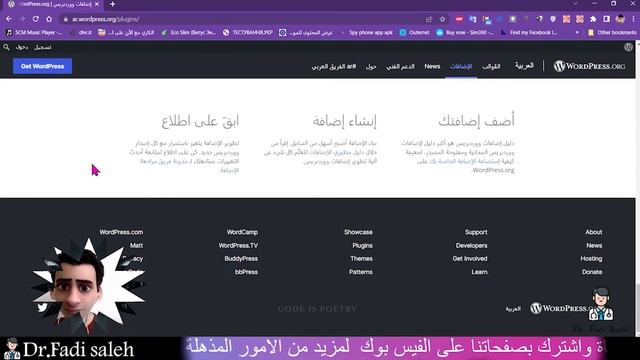Open the News menu item in header

(432, 66)
